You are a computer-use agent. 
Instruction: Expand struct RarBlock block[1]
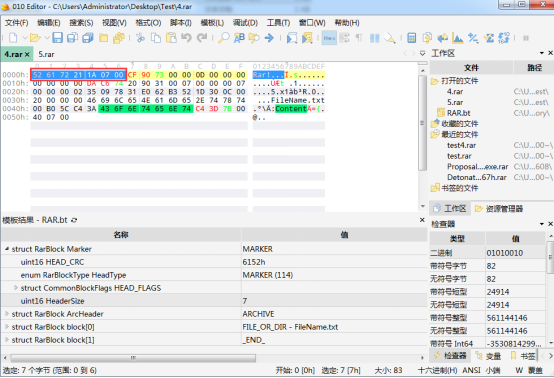[x=7, y=340]
